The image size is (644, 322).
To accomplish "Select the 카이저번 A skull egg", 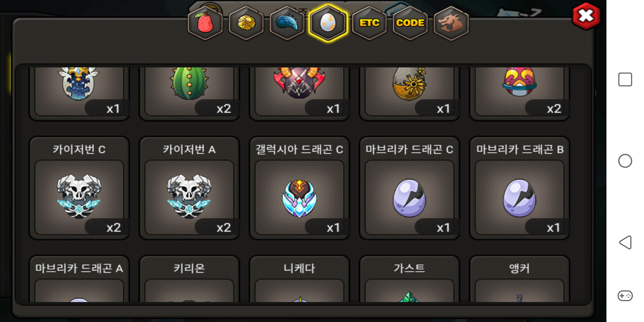I will [189, 188].
